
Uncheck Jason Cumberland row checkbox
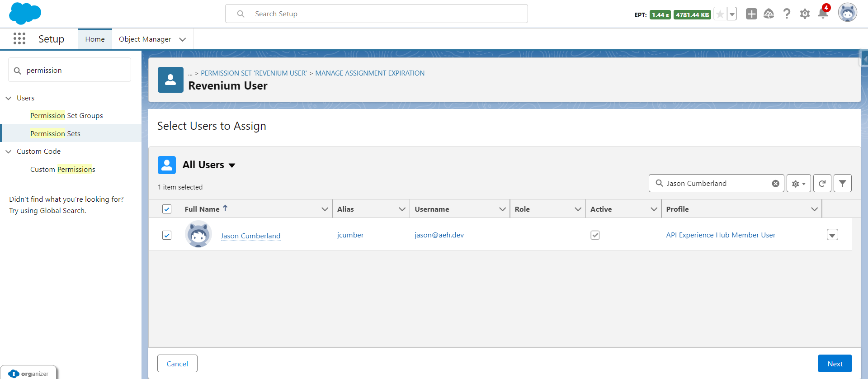tap(167, 235)
